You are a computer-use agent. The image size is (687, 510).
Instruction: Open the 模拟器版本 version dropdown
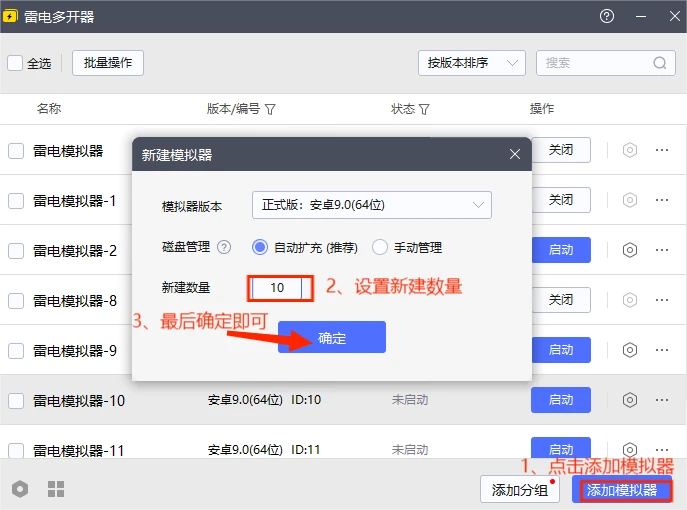tap(372, 205)
